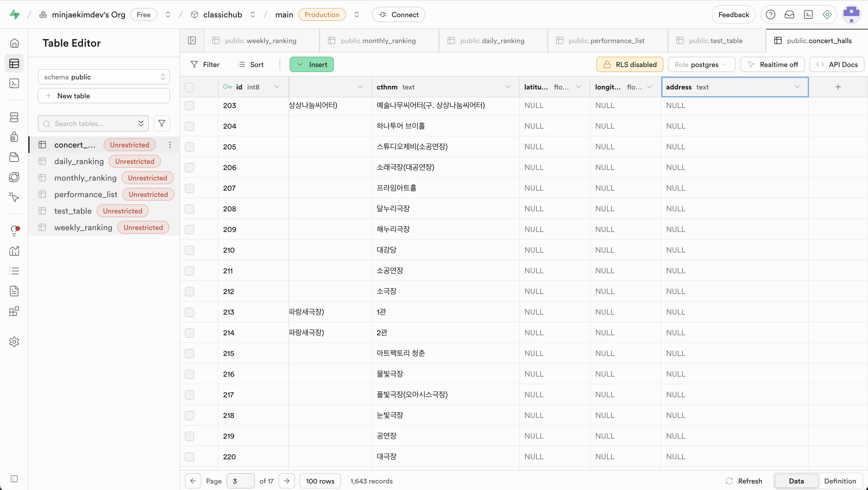This screenshot has height=490, width=868.
Task: Open the schema public dropdown
Action: tap(104, 77)
